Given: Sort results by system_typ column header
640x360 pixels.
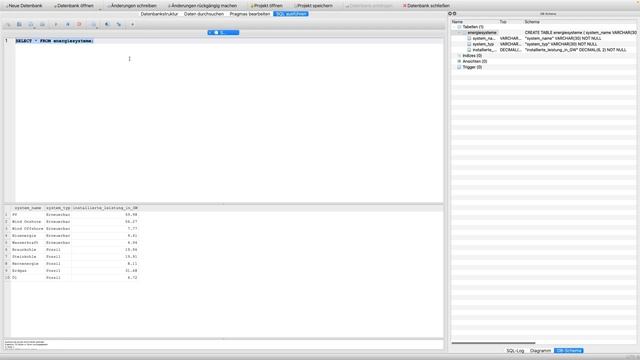Looking at the screenshot, I should pyautogui.click(x=58, y=208).
